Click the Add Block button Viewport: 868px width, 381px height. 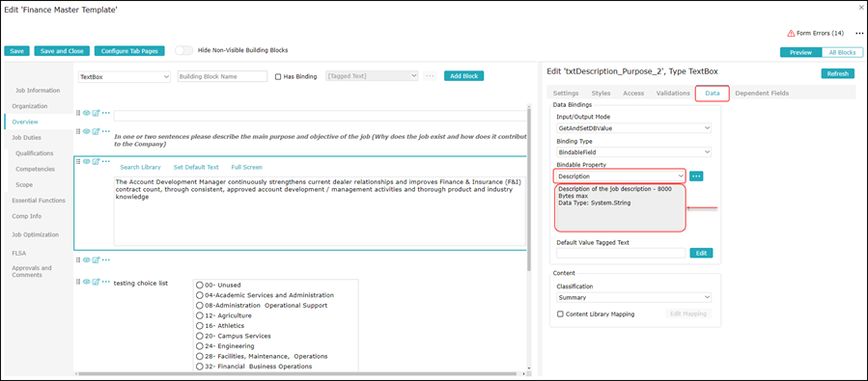(x=463, y=76)
